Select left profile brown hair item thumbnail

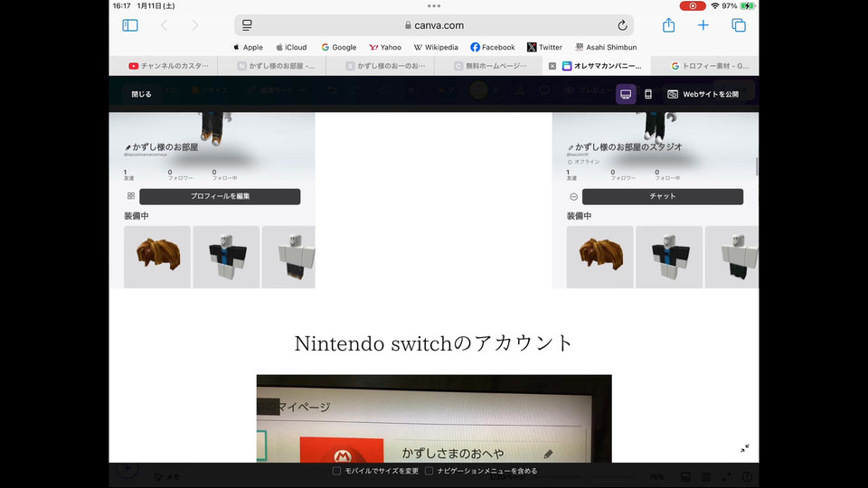coord(157,257)
